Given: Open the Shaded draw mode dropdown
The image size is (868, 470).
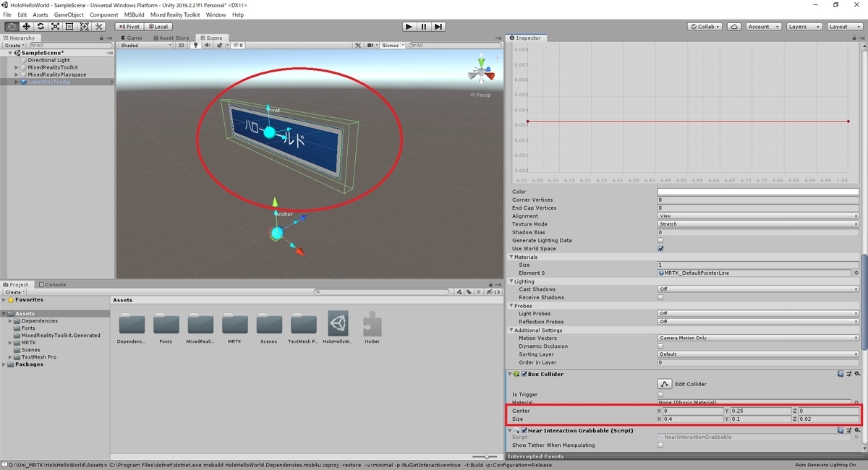Looking at the screenshot, I should coord(146,45).
